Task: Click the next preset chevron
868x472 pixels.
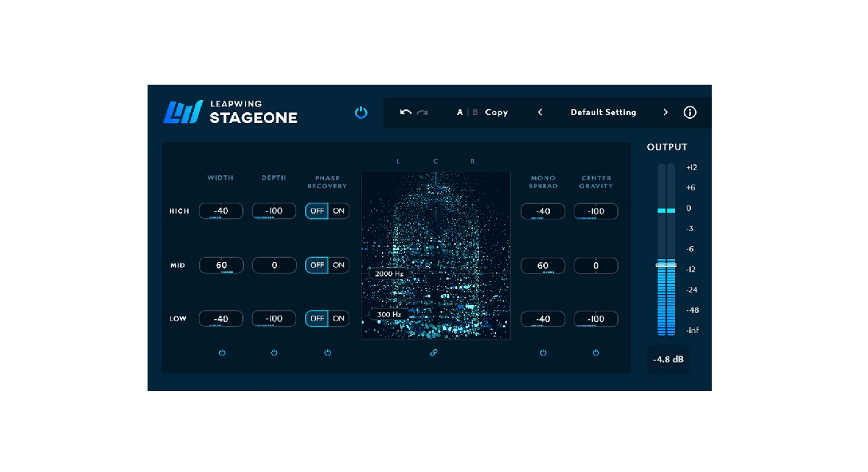Action: (x=665, y=112)
